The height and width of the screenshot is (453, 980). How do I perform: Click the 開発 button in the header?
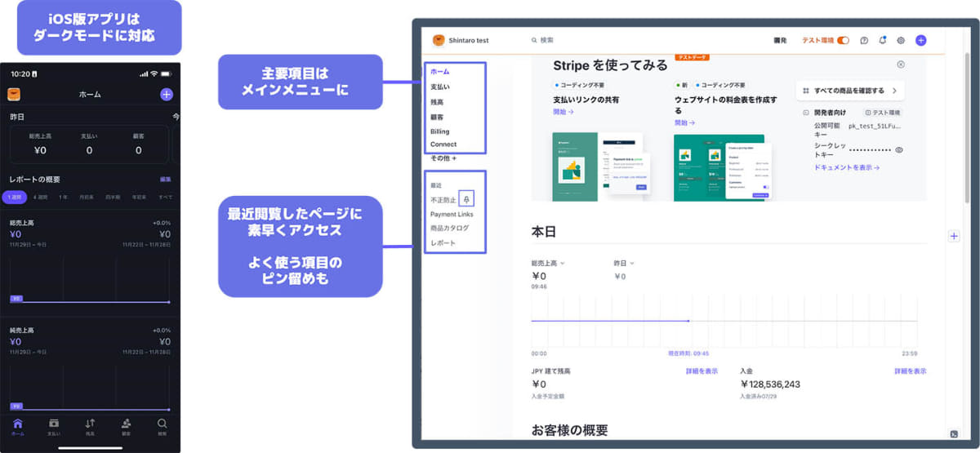tap(780, 40)
